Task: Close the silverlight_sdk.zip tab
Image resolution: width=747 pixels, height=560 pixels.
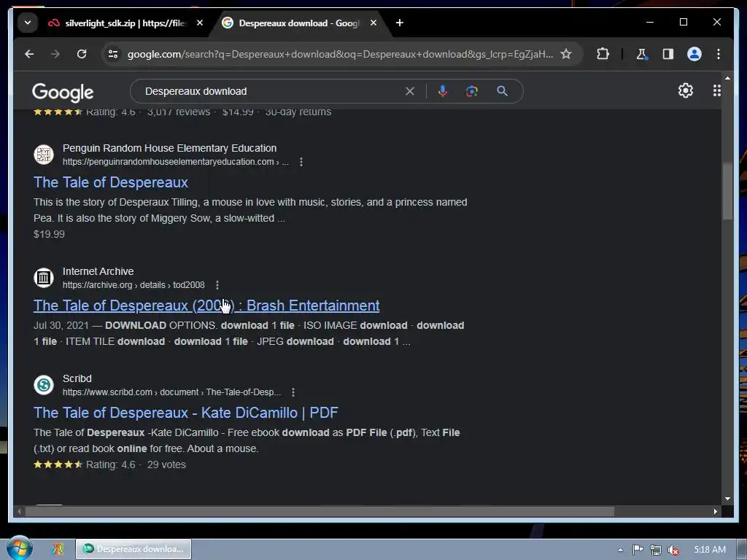Action: (x=200, y=23)
